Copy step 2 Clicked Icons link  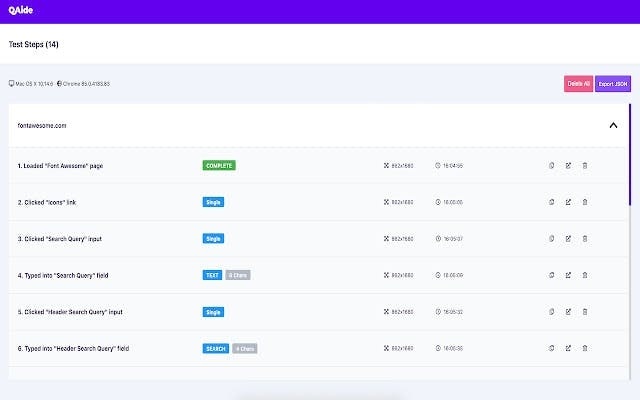pos(551,202)
